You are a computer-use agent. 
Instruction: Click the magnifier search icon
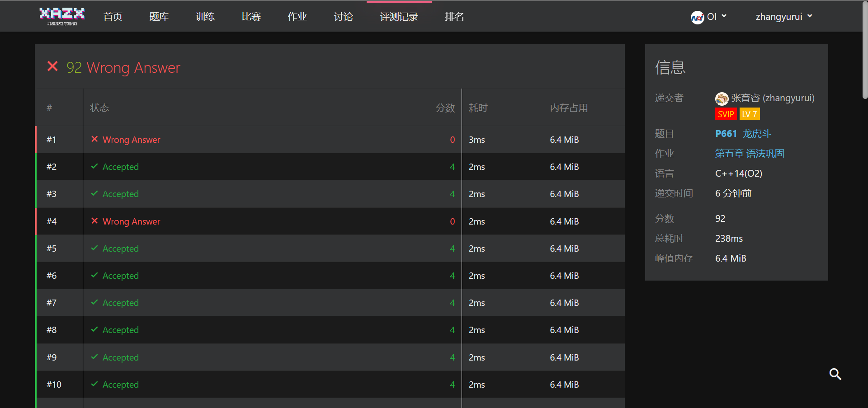pos(835,374)
